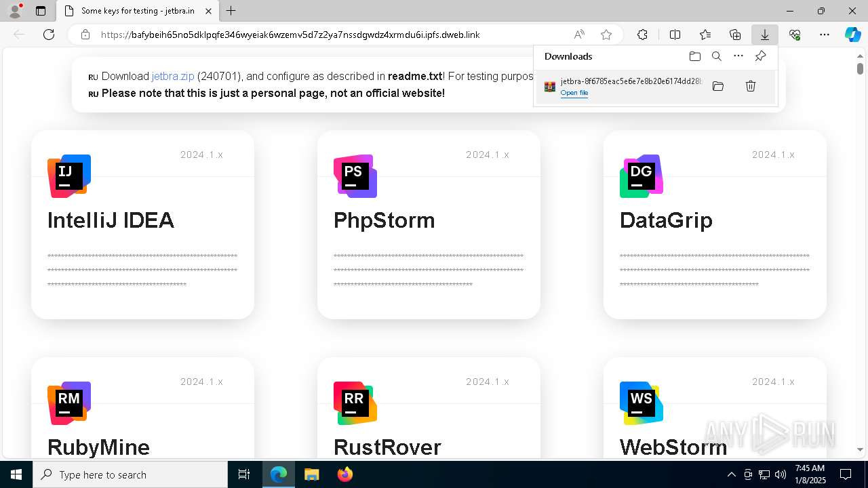The width and height of the screenshot is (868, 488).
Task: Reload the page with the refresh icon
Action: click(x=49, y=35)
